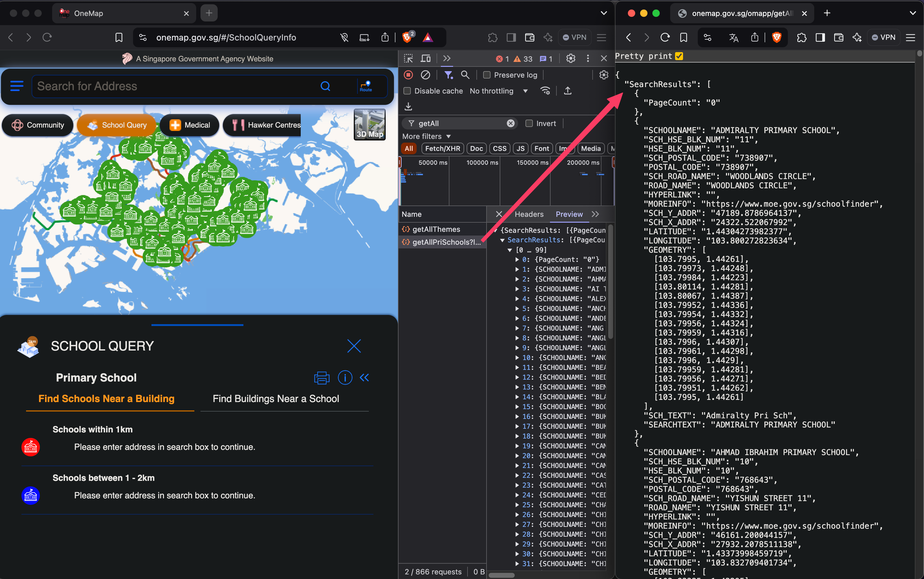Click the print icon in School Query
The width and height of the screenshot is (924, 579).
pos(322,378)
